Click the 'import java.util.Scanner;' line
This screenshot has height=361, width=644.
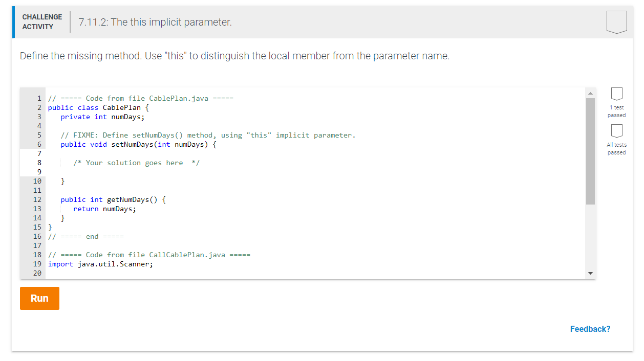[100, 264]
